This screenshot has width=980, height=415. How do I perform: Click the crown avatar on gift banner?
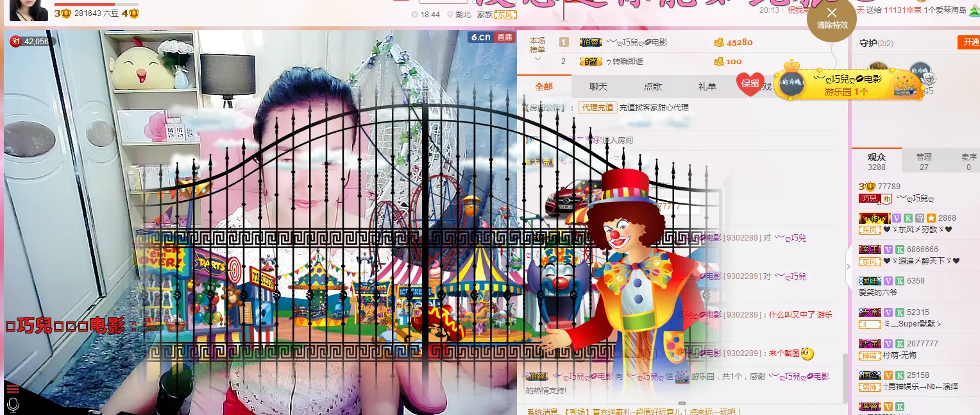(x=793, y=83)
